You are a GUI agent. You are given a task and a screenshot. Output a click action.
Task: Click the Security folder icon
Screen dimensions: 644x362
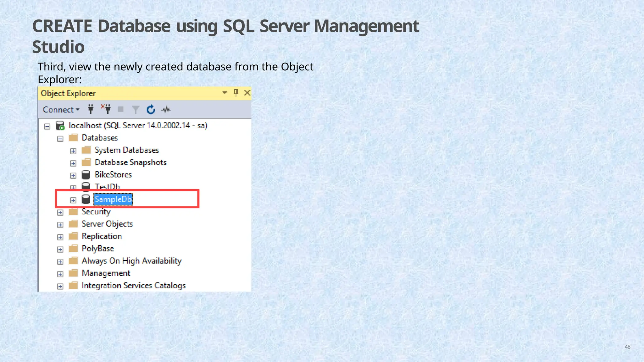pos(73,211)
